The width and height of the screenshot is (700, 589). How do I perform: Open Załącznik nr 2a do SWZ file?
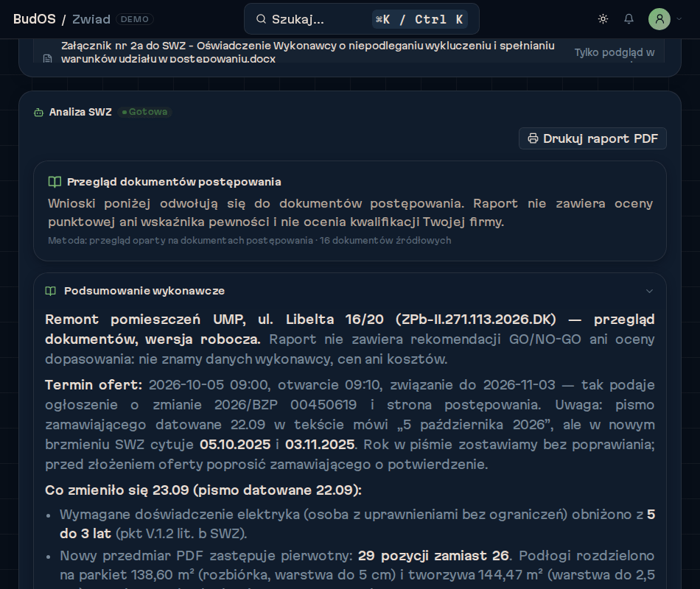coord(307,52)
